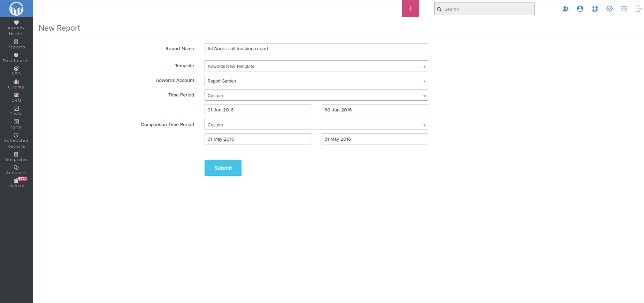The height and width of the screenshot is (303, 644).
Task: Click the Adwords Account label
Action: (175, 80)
